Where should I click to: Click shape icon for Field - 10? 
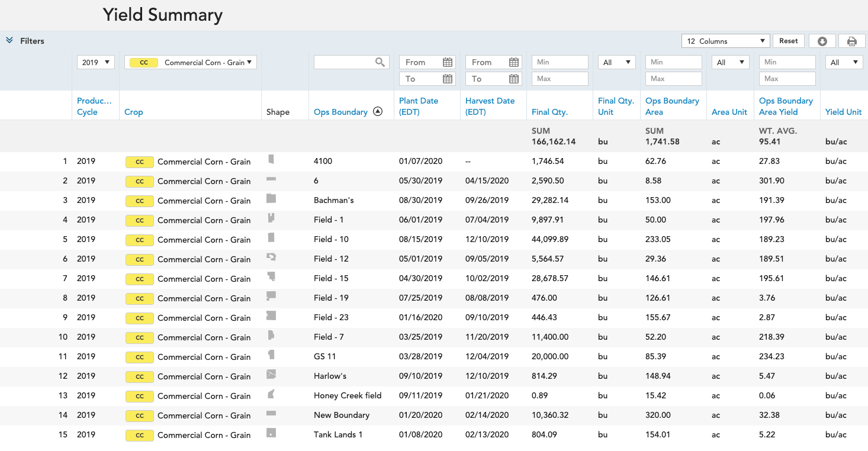point(271,237)
